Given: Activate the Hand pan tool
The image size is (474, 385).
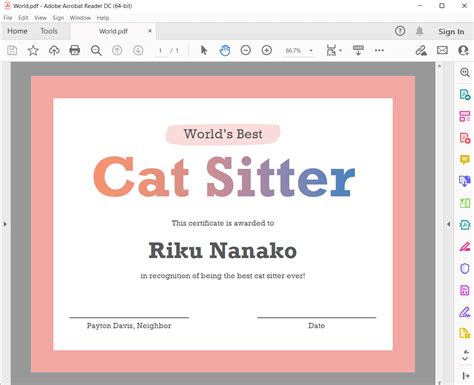Looking at the screenshot, I should (225, 50).
